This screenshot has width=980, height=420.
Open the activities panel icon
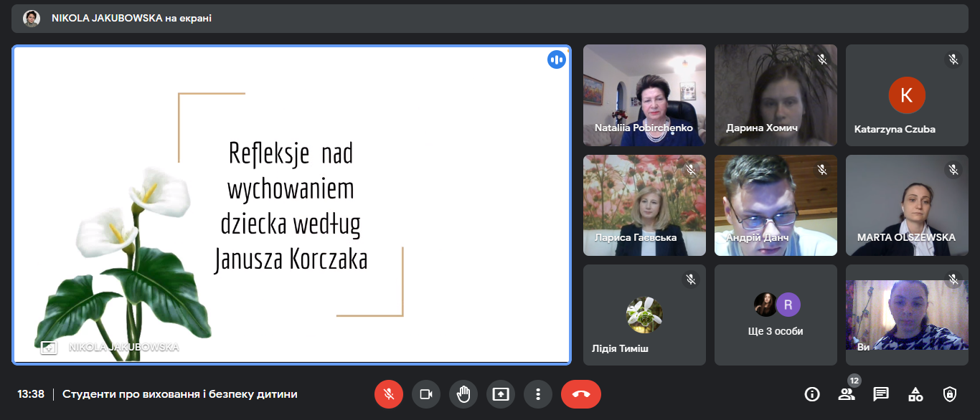point(915,394)
